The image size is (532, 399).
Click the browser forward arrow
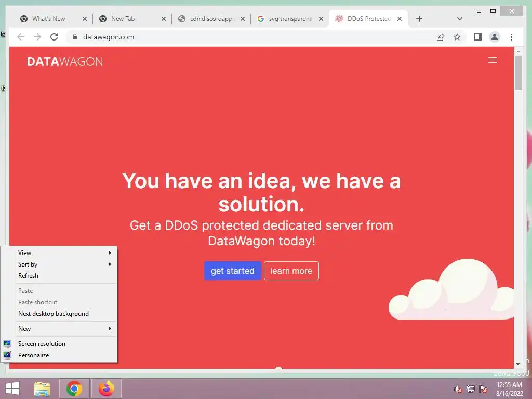(x=37, y=37)
